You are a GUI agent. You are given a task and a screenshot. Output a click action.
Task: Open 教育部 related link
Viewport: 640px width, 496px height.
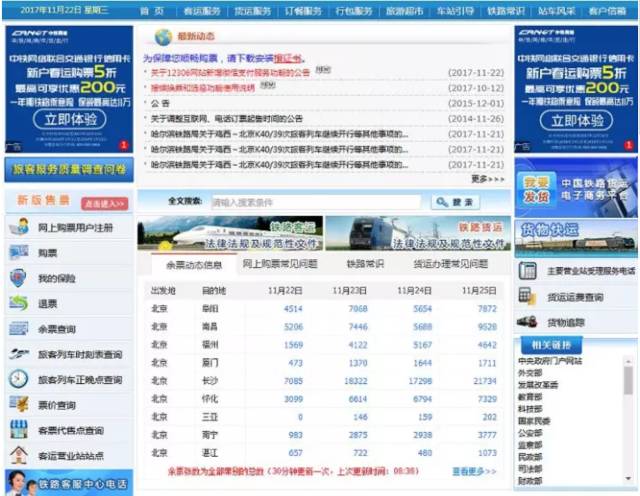click(x=530, y=396)
